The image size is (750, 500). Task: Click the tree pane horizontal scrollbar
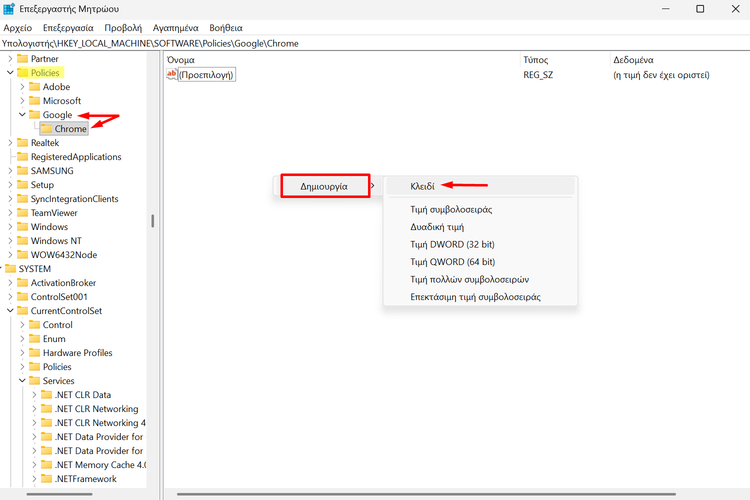pos(60,494)
